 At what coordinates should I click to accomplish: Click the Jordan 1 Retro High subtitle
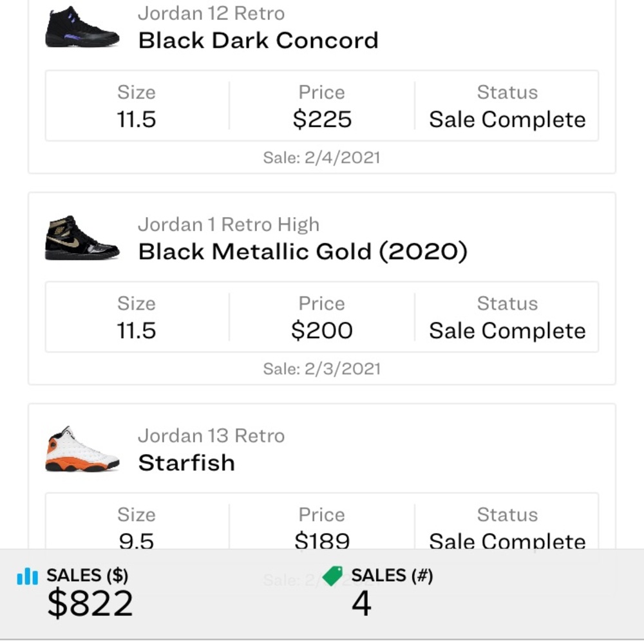point(229,224)
